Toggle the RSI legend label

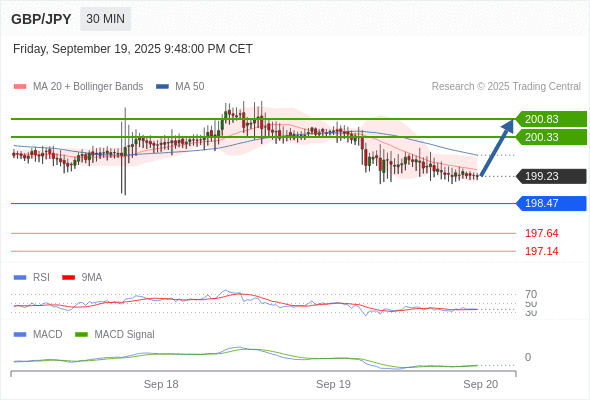coord(41,277)
